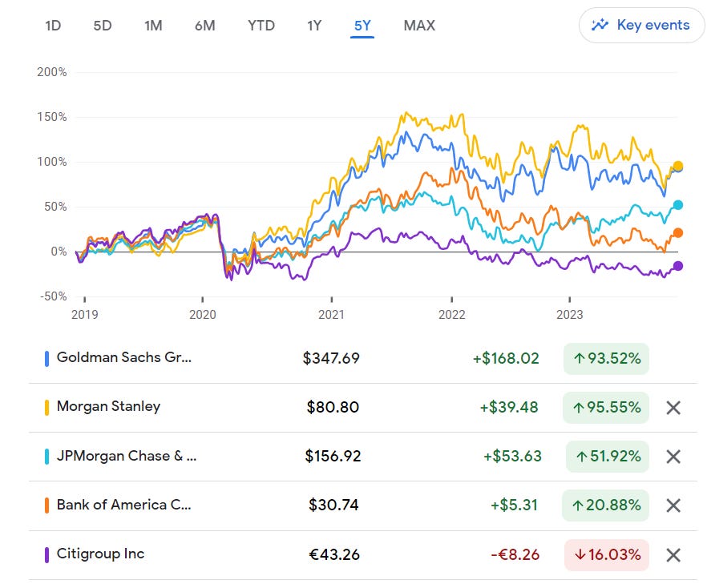
Task: Click Bank of America orange color marker
Action: tap(46, 505)
